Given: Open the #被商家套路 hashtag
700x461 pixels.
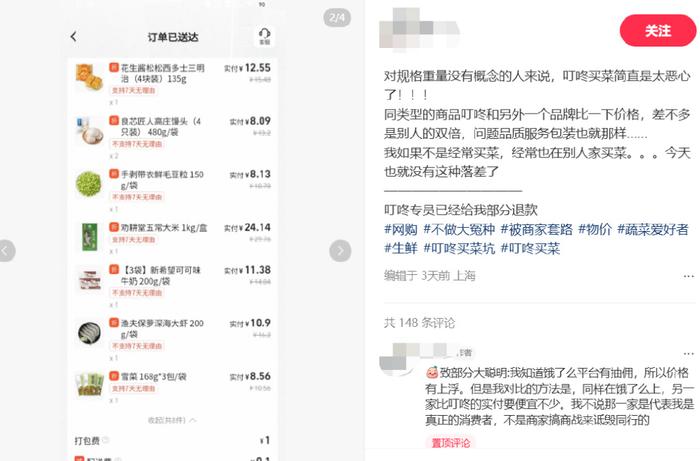Looking at the screenshot, I should coord(536,229).
